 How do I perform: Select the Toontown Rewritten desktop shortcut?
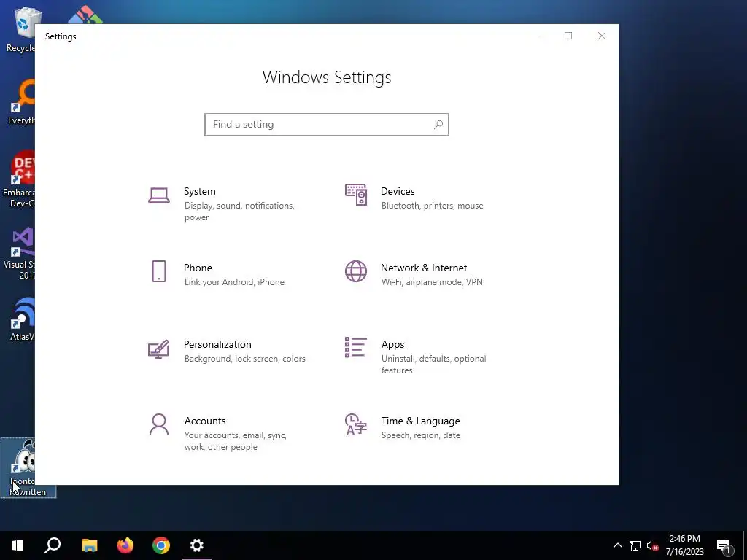click(28, 467)
